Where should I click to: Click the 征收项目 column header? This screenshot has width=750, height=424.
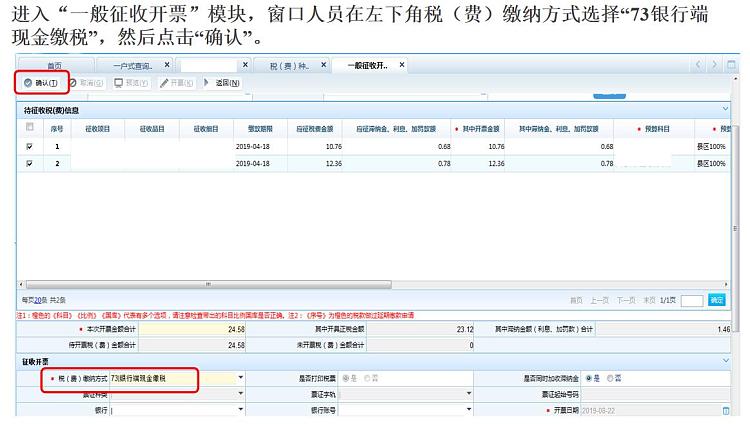(98, 129)
